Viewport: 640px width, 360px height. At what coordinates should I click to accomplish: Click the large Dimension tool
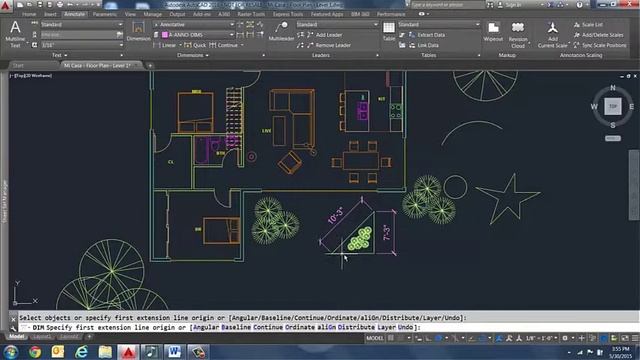point(138,31)
